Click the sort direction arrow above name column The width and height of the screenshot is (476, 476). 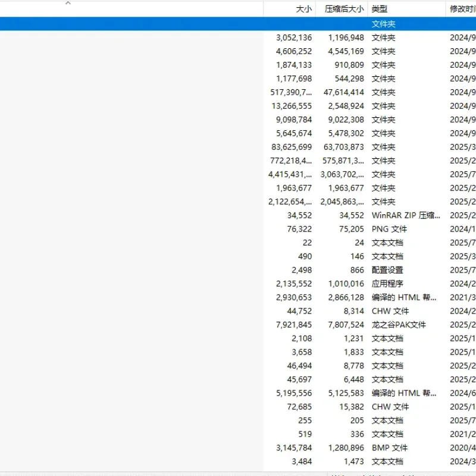[68, 3]
